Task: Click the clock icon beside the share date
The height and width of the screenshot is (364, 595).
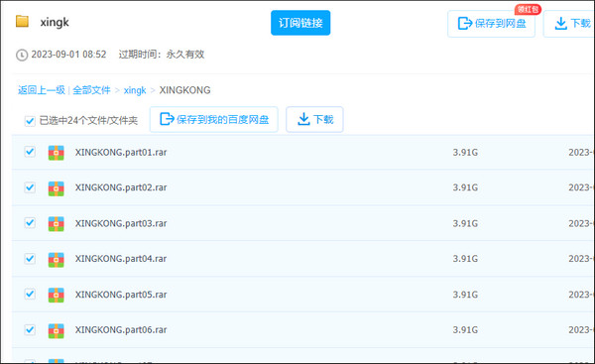Action: coord(22,55)
